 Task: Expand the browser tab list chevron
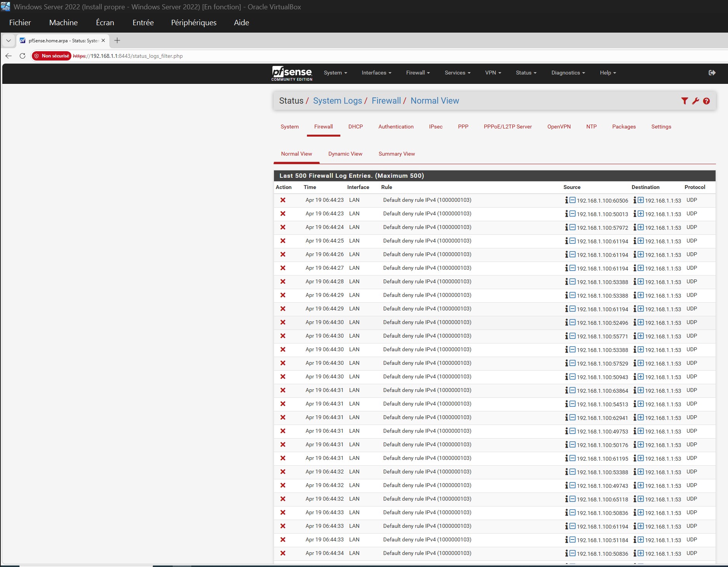click(x=8, y=40)
